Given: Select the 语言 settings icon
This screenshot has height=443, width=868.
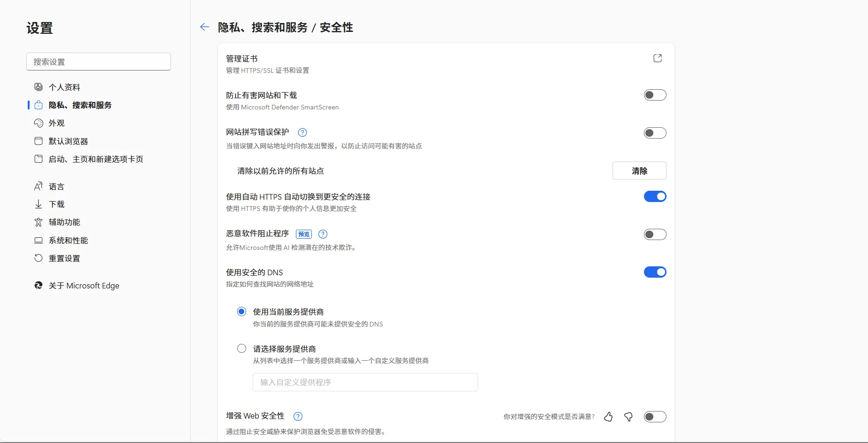Looking at the screenshot, I should pyautogui.click(x=38, y=186).
